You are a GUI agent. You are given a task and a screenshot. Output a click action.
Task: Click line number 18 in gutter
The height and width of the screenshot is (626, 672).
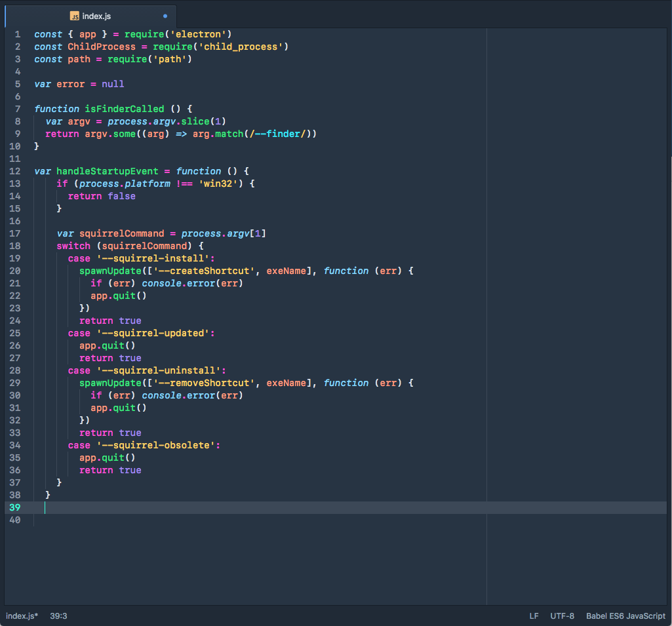[x=15, y=246]
